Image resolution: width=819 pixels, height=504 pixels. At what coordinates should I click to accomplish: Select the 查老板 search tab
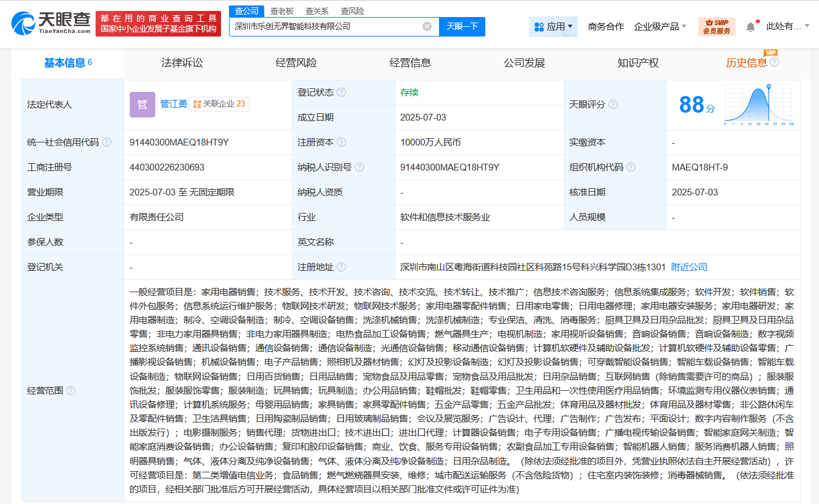(x=281, y=11)
